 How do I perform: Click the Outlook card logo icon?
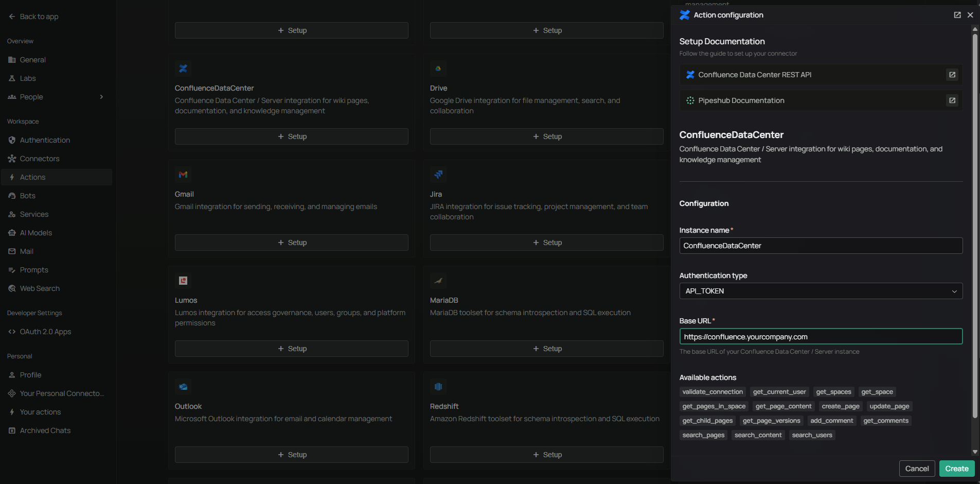(x=183, y=387)
